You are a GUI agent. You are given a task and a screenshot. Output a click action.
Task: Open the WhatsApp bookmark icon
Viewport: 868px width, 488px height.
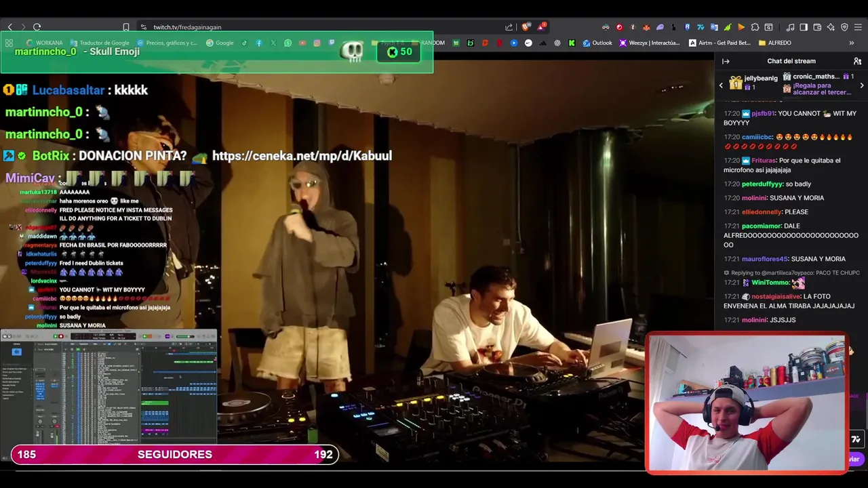pyautogui.click(x=288, y=43)
